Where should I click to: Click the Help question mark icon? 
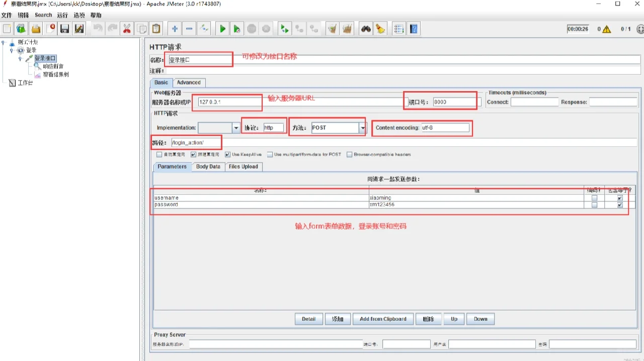tap(414, 29)
